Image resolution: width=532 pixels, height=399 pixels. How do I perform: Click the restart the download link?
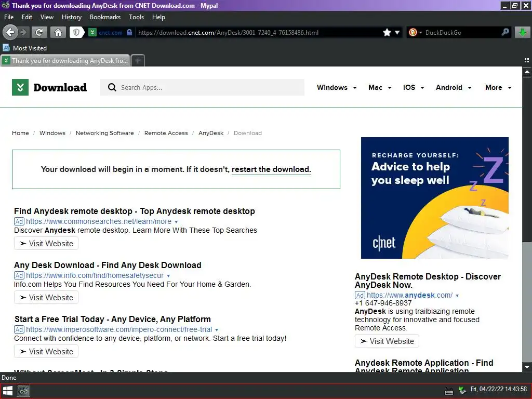(271, 169)
